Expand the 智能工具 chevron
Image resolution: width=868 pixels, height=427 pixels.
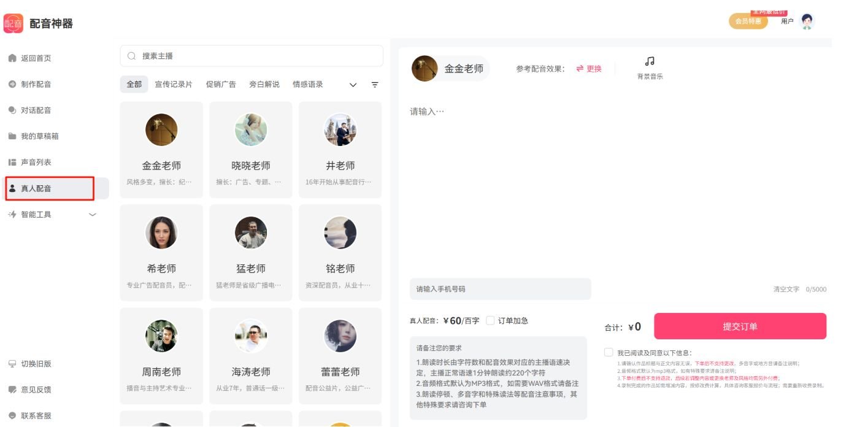point(93,215)
